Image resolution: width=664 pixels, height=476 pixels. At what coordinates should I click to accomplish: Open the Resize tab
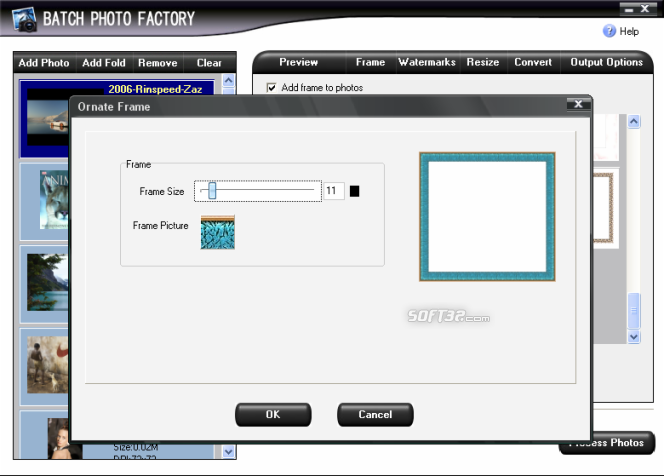[x=483, y=62]
